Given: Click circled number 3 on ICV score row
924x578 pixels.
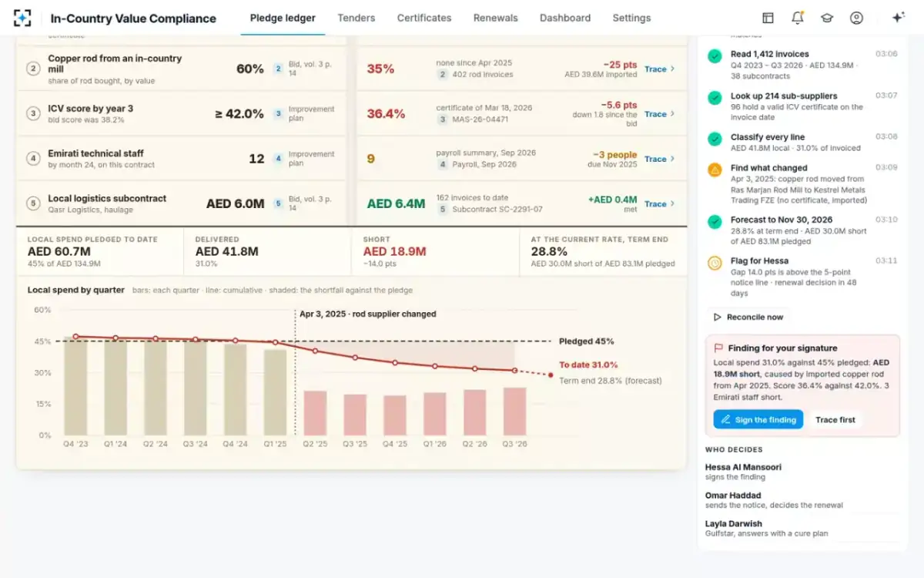Looking at the screenshot, I should [33, 113].
